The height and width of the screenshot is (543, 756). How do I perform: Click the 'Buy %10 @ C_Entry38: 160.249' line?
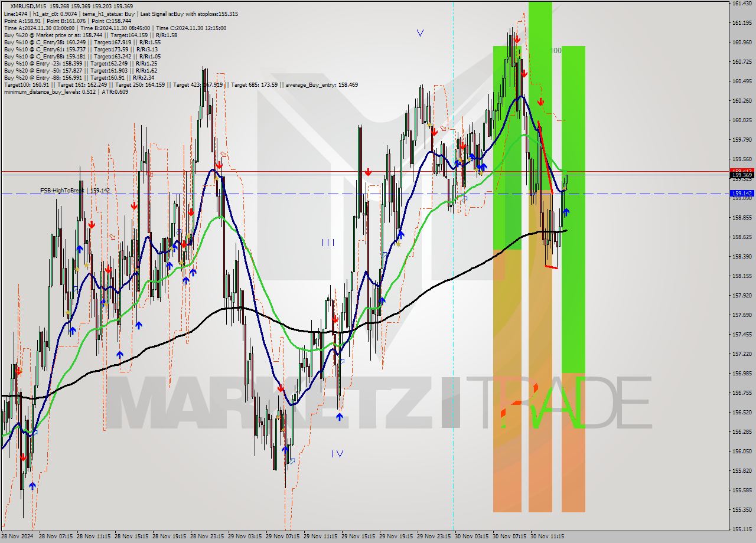tap(82, 42)
